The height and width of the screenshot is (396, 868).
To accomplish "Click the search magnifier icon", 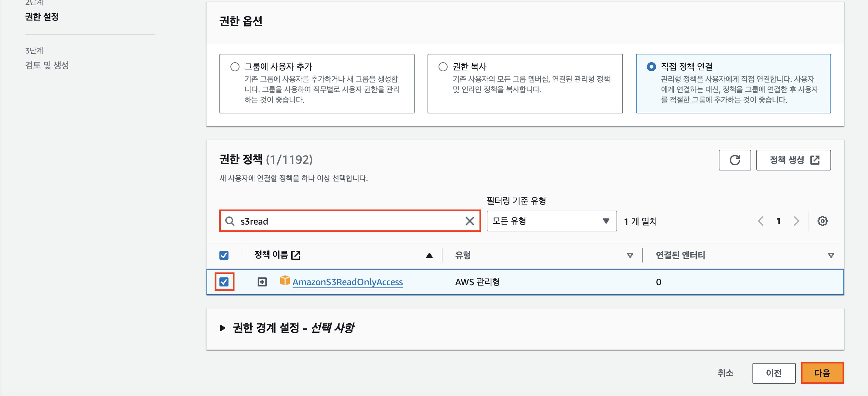I will 230,221.
